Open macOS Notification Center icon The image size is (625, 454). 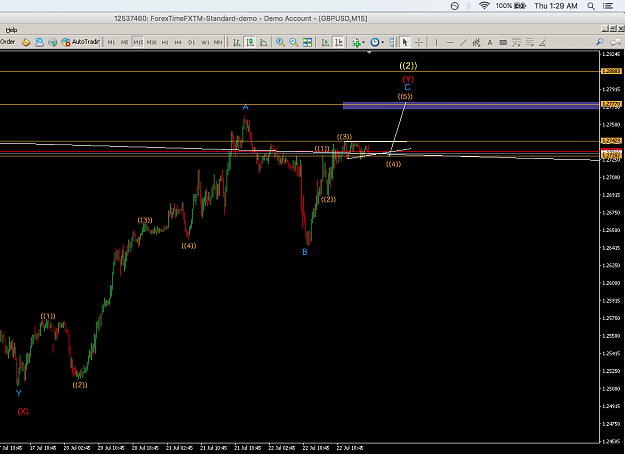coord(608,6)
